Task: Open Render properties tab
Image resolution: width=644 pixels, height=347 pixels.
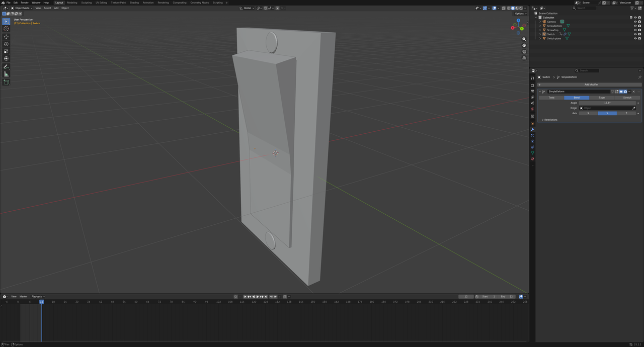Action: (x=532, y=85)
